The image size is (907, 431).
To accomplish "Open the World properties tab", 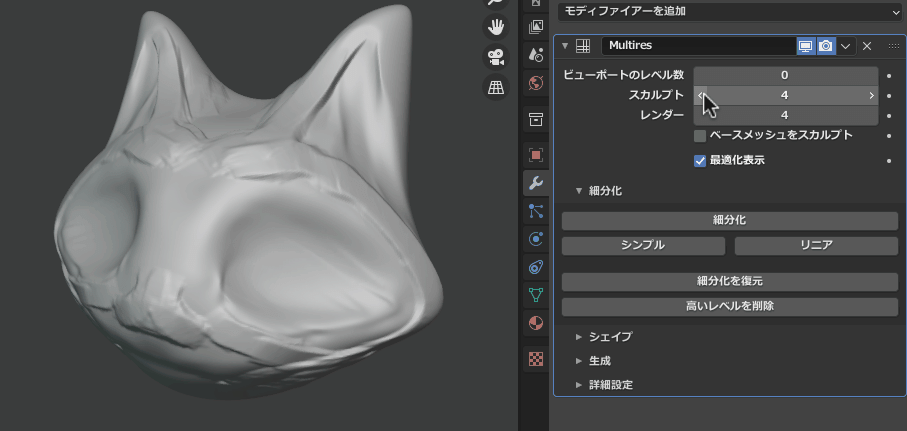I will tap(536, 83).
